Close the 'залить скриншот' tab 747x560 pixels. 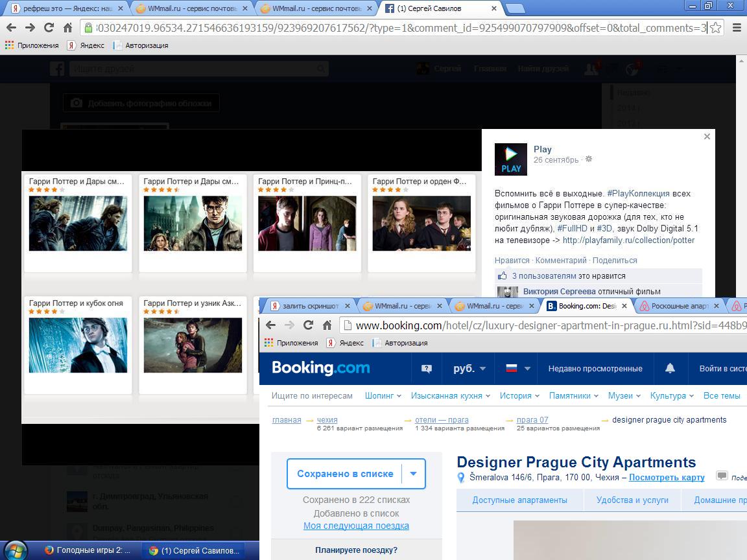348,306
